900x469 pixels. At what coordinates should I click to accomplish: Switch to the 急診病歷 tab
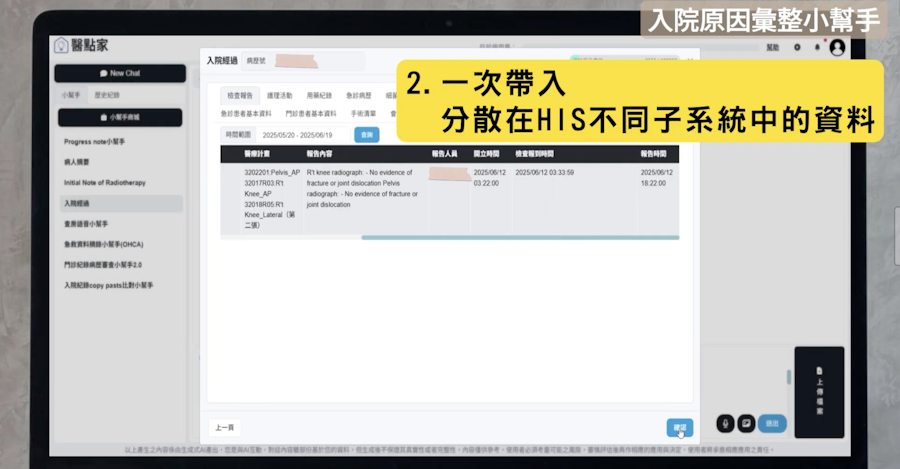(359, 95)
